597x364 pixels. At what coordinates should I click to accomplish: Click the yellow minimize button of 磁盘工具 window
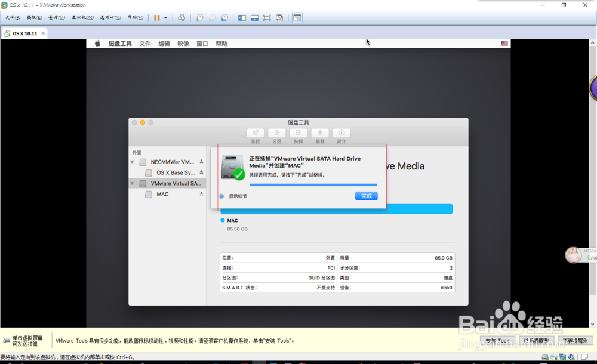coord(143,122)
